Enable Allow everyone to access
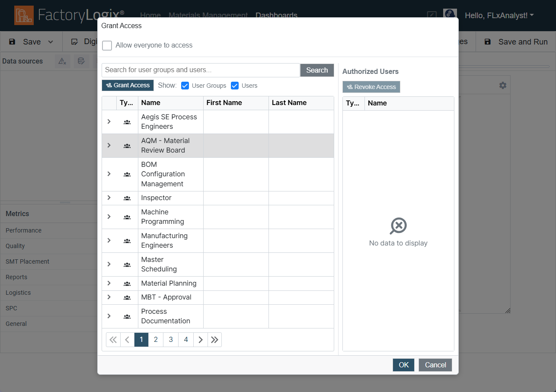This screenshot has height=392, width=556. pyautogui.click(x=107, y=45)
